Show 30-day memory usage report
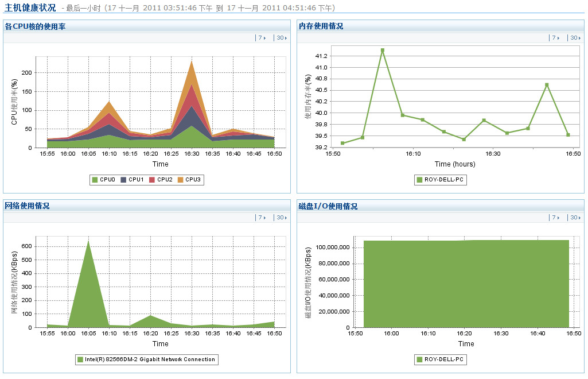This screenshot has height=379, width=588. (575, 38)
